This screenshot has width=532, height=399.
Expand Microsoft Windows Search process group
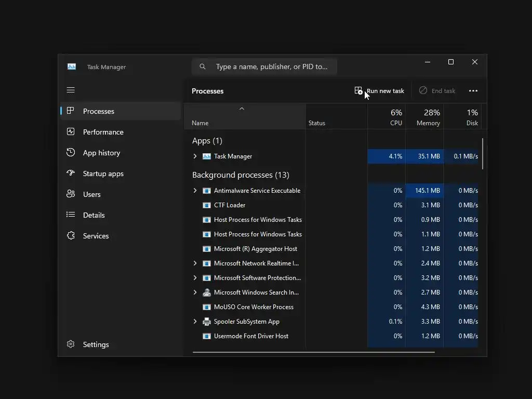click(195, 292)
